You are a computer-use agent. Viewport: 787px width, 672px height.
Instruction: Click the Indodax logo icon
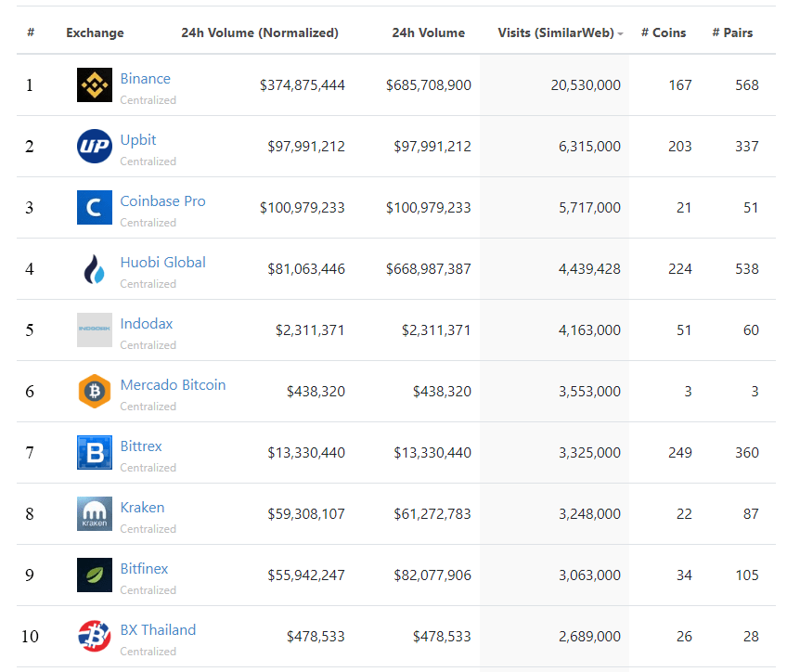pos(93,330)
